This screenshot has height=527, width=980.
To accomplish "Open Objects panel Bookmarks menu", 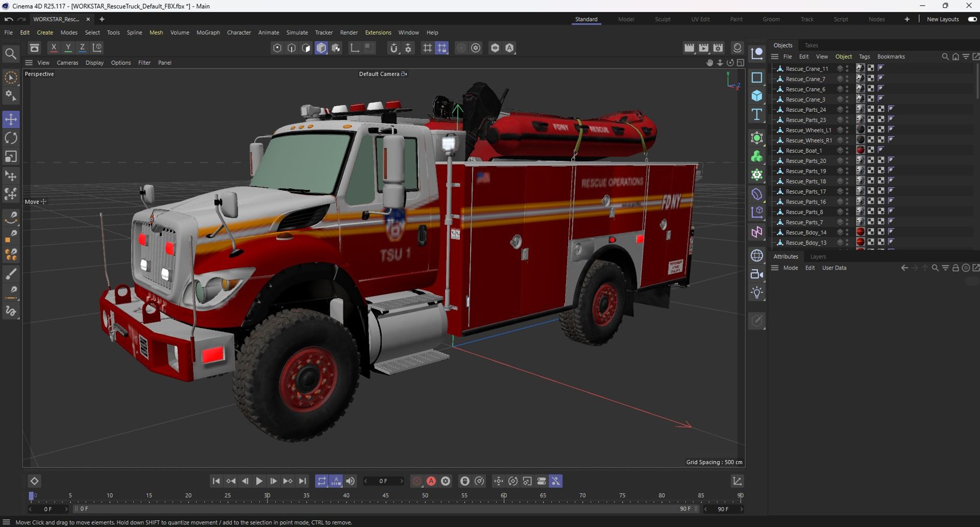I will click(x=891, y=57).
